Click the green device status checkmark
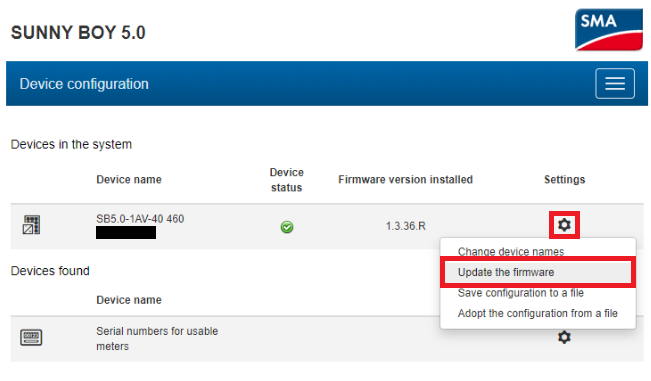 (287, 227)
